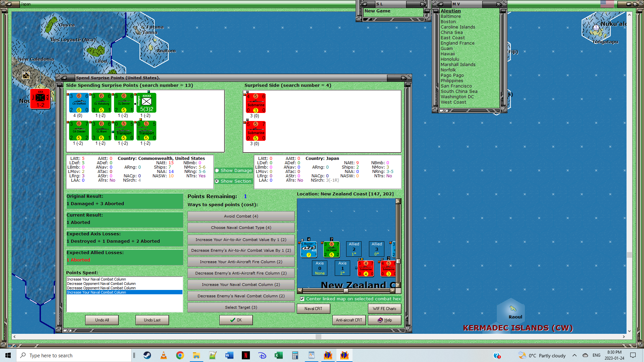The height and width of the screenshot is (362, 644).
Task: Open Help in the surprise points dialog
Action: point(384,320)
